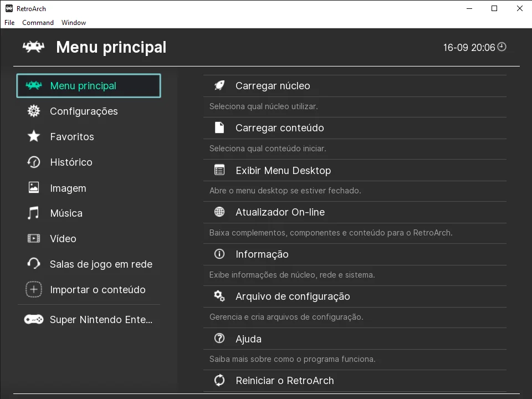Screen dimensions: 532x399
Task: Click the question mark icon beside Ajuda
Action: pos(219,338)
